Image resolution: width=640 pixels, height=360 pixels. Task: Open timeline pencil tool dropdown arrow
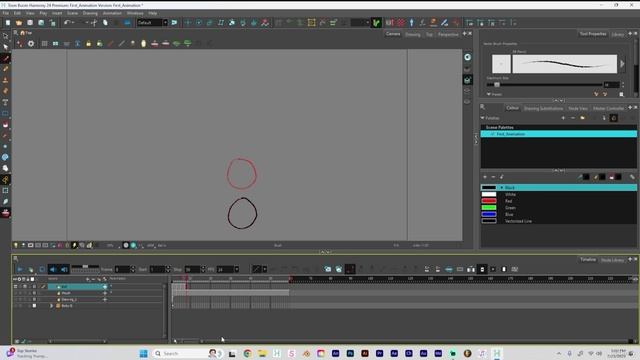point(264,269)
